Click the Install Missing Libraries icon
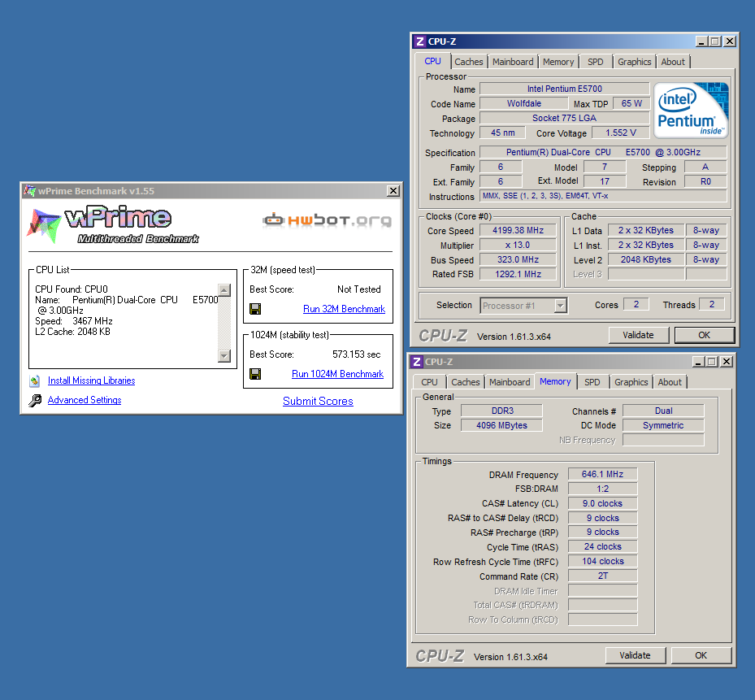The height and width of the screenshot is (700, 755). pyautogui.click(x=34, y=381)
